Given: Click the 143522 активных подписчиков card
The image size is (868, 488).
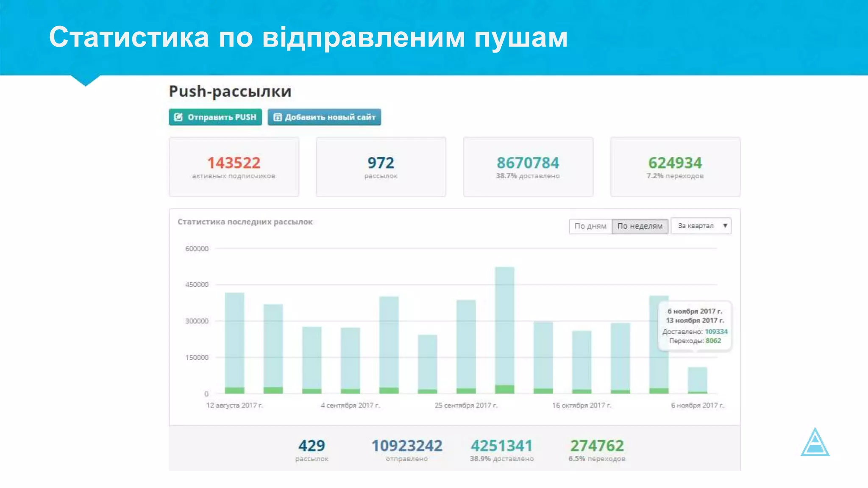Looking at the screenshot, I should click(234, 167).
